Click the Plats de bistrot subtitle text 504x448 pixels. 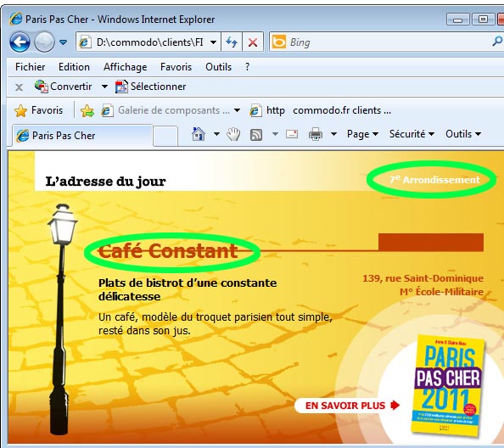tap(188, 289)
